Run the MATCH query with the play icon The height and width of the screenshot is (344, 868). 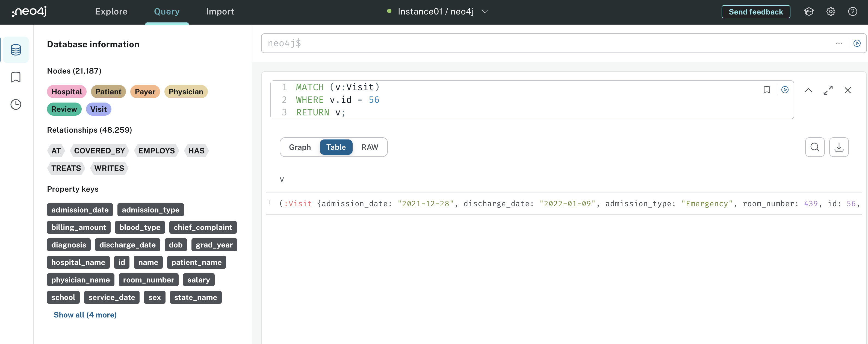point(786,90)
